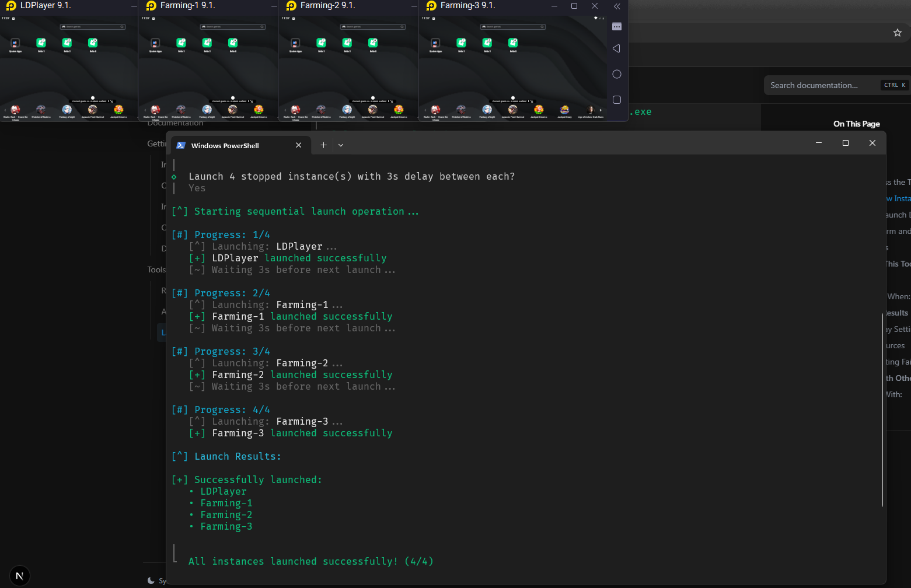Open System Apps folder in LDPlayer window
Screen dimensions: 911x588
point(15,43)
